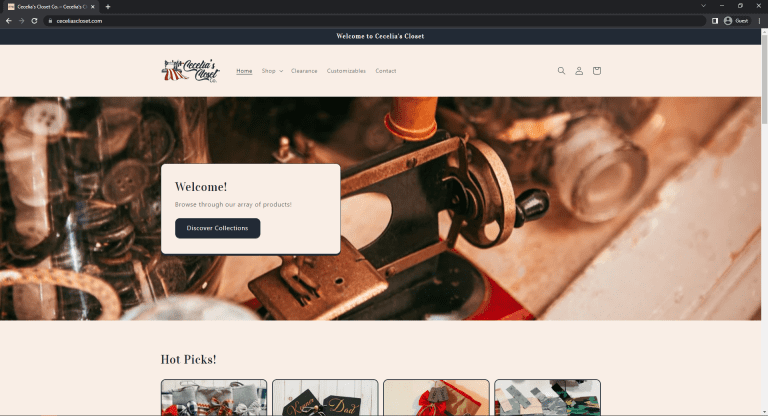This screenshot has width=768, height=416.
Task: Open a new tab with the plus button
Action: (107, 6)
